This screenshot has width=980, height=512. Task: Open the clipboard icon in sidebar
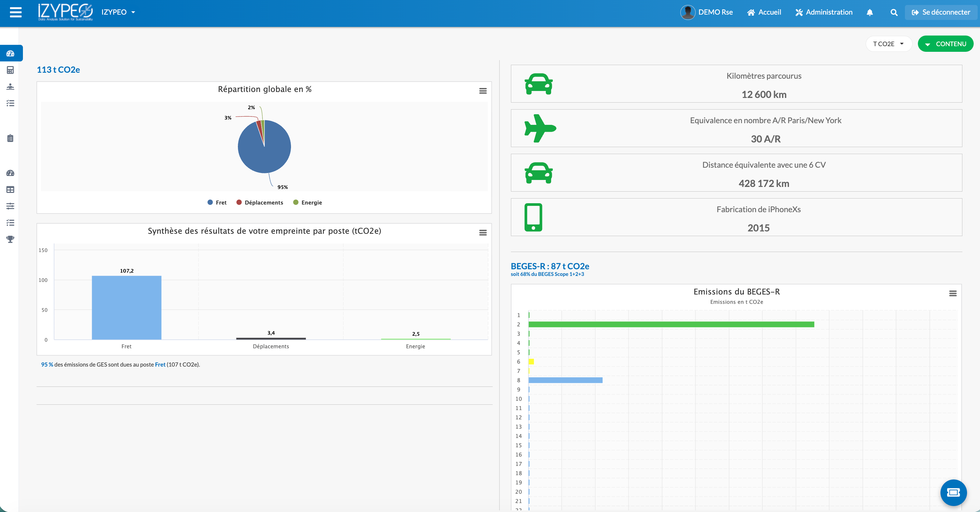click(10, 138)
